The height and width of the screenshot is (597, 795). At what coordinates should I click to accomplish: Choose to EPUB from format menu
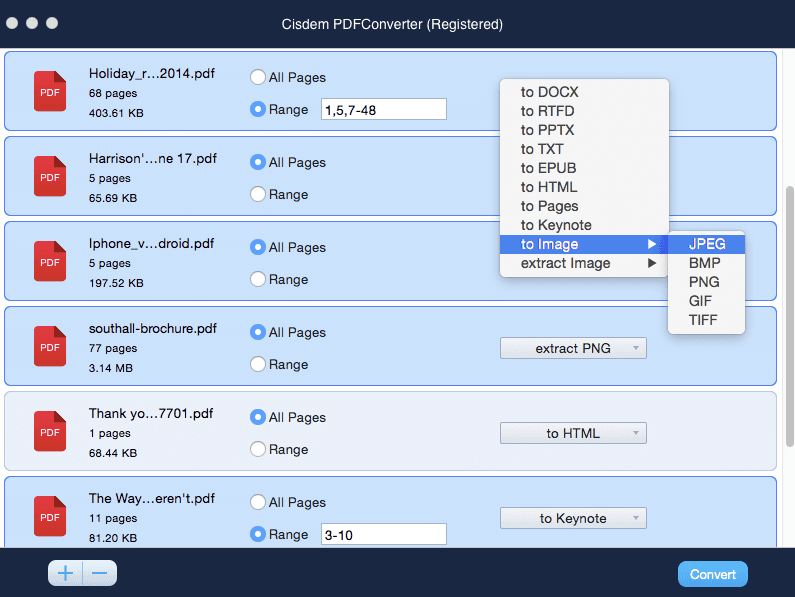coord(584,168)
